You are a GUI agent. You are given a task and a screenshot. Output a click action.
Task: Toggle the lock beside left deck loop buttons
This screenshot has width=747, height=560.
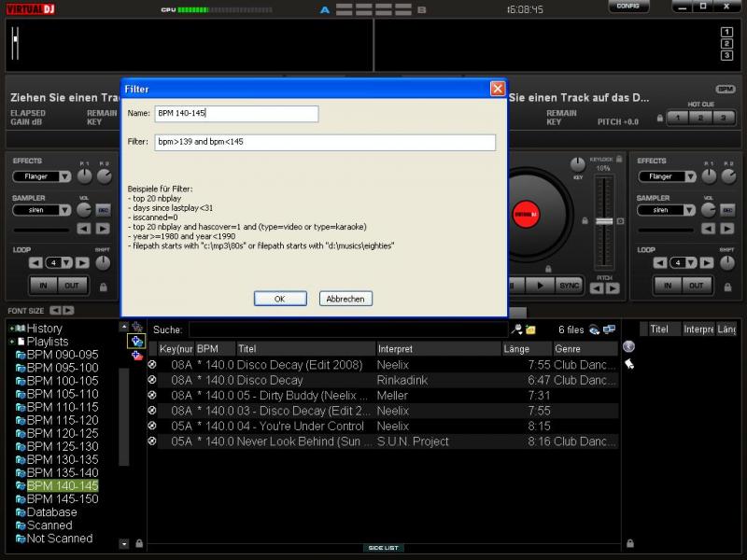103,287
